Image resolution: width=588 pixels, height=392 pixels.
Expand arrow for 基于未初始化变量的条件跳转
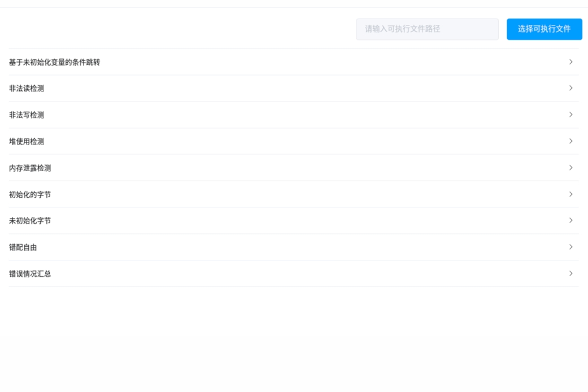(570, 62)
